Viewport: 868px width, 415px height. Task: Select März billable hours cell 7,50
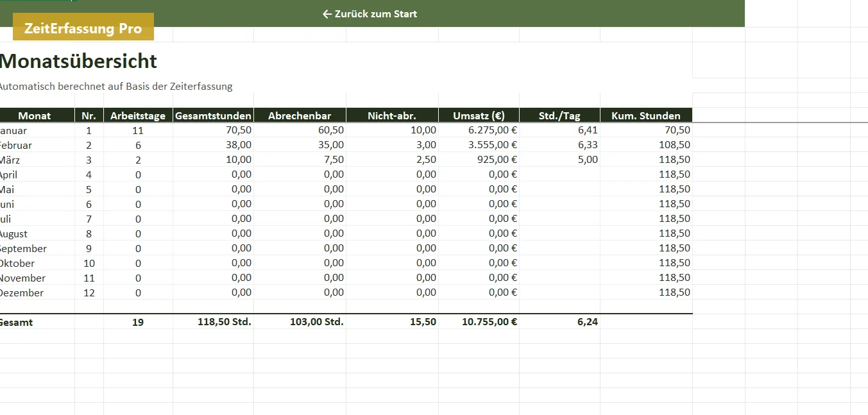300,160
